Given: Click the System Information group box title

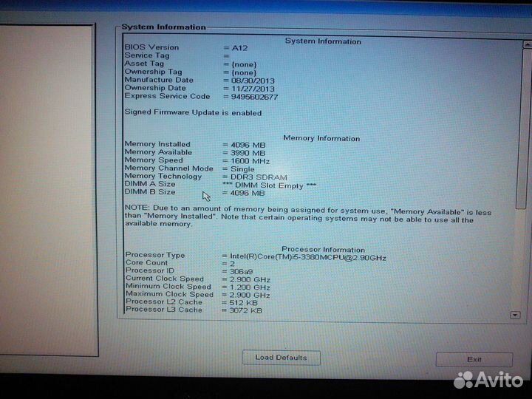Looking at the screenshot, I should 163,27.
